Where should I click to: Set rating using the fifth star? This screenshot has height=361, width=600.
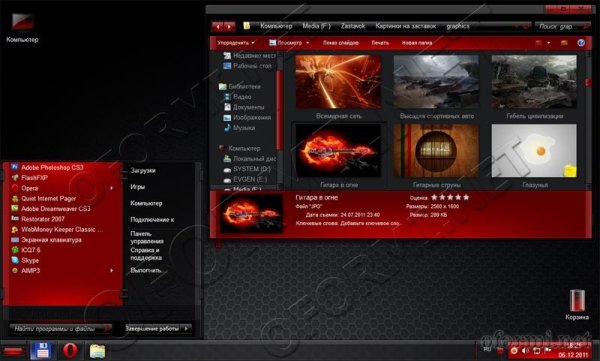(466, 198)
